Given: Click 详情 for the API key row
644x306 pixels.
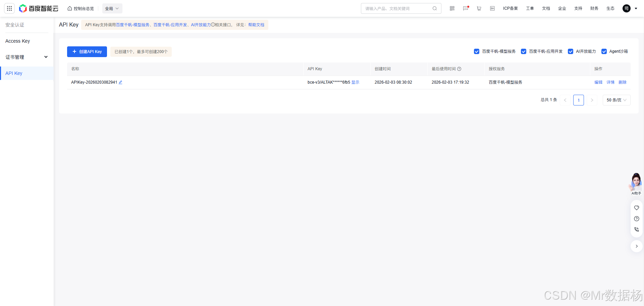Looking at the screenshot, I should click(x=610, y=82).
